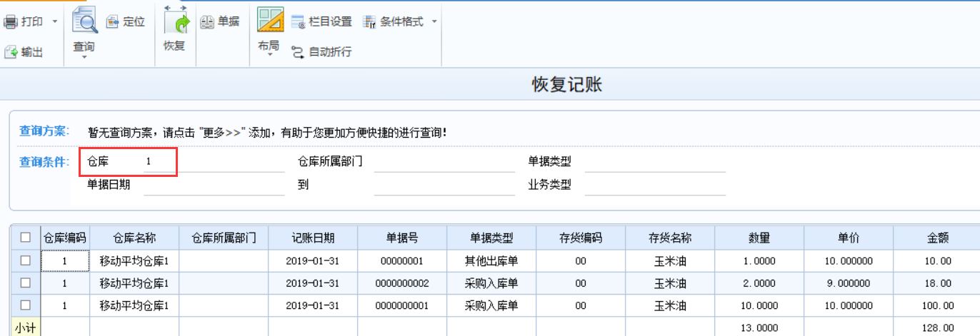
Task: Open 单据 document view icon
Action: point(206,22)
